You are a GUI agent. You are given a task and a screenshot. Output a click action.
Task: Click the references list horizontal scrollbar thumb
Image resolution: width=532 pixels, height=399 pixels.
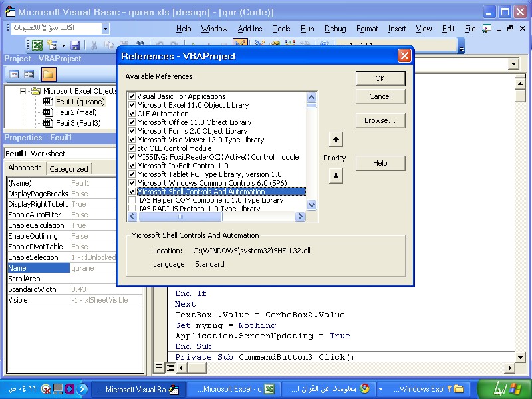coord(180,216)
